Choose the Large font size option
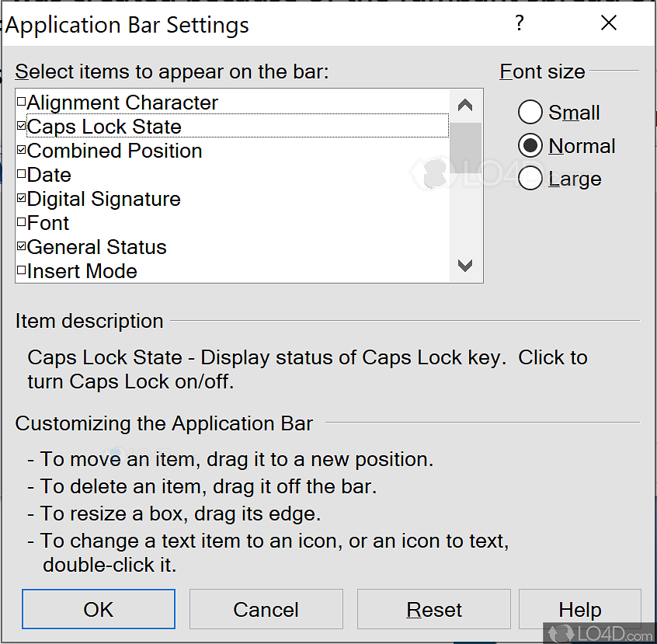Viewport: 657px width, 644px height. click(530, 179)
